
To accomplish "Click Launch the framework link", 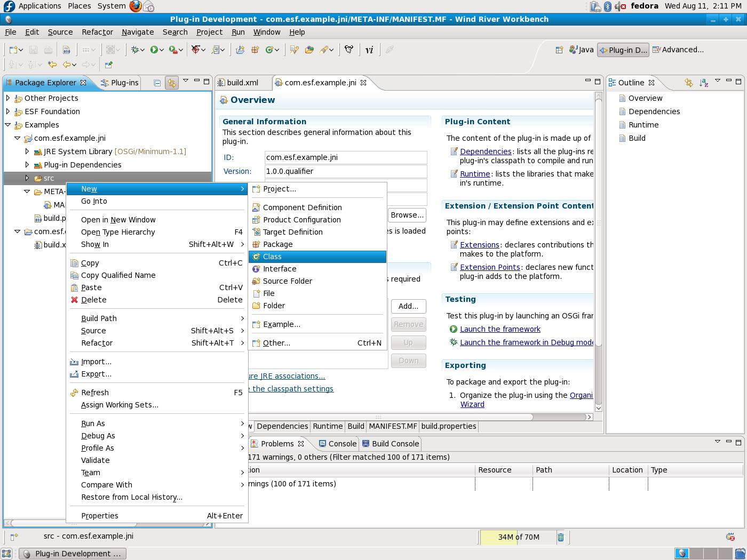I will [500, 329].
